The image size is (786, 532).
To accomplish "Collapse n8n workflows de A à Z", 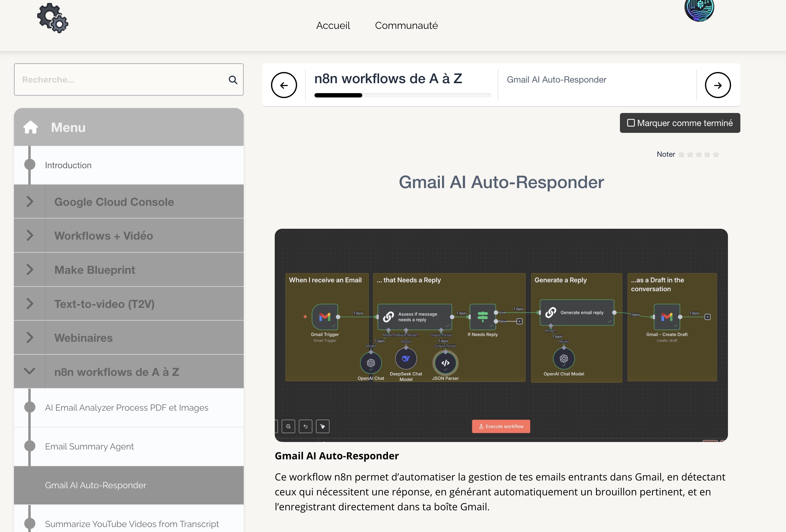I will [30, 371].
